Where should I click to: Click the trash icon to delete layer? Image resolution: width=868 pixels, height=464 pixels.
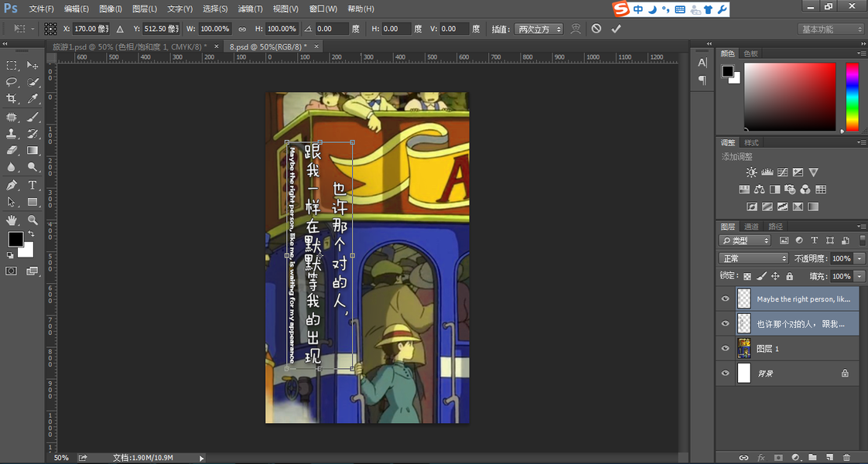[846, 457]
